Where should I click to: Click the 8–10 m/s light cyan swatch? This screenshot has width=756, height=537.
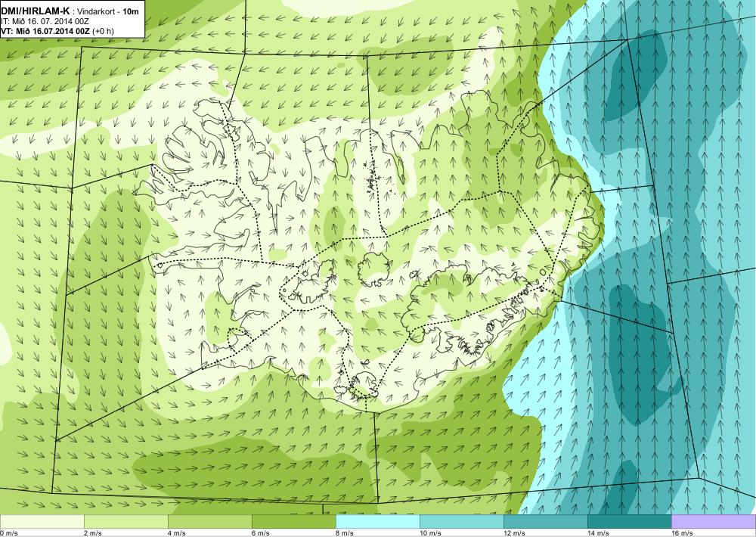[x=377, y=522]
